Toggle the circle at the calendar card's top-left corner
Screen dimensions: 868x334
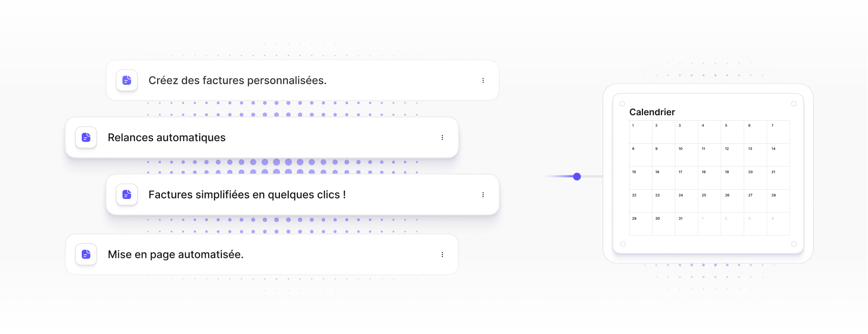tap(622, 104)
